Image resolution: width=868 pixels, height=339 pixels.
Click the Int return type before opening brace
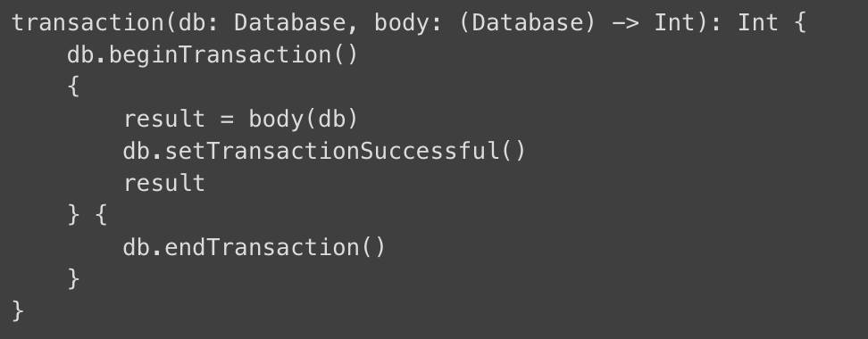click(758, 22)
